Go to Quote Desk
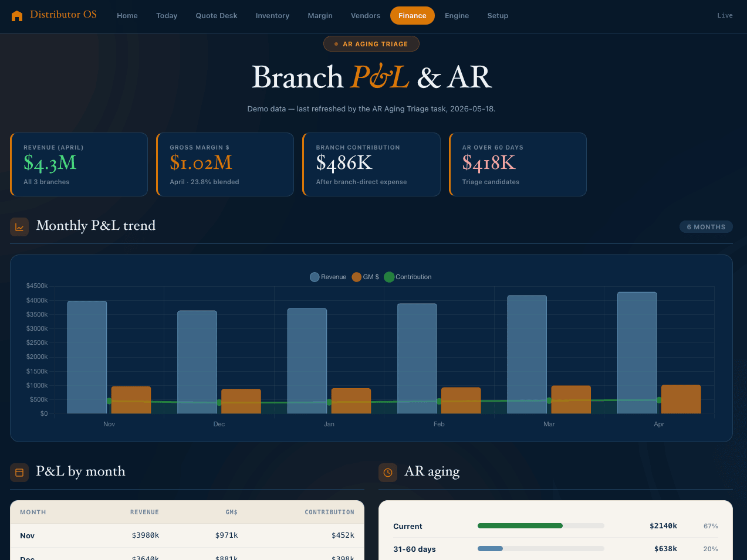This screenshot has height=560, width=747. click(217, 16)
